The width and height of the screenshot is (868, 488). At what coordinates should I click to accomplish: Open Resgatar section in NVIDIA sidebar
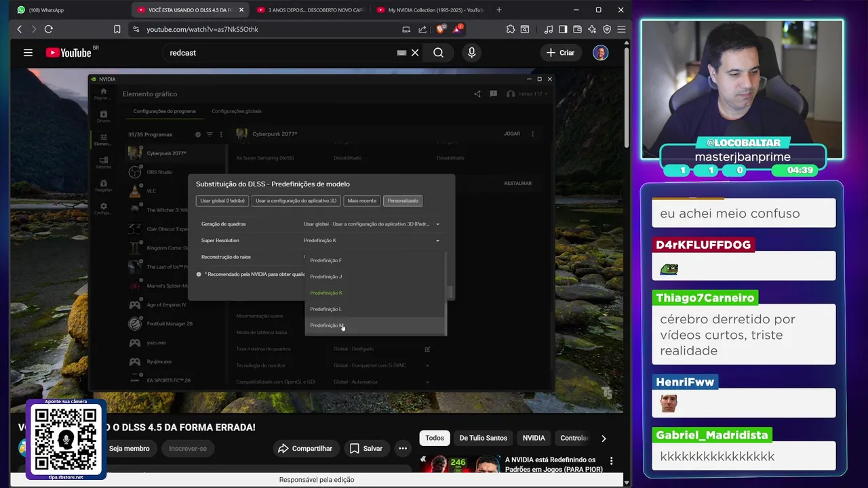103,186
